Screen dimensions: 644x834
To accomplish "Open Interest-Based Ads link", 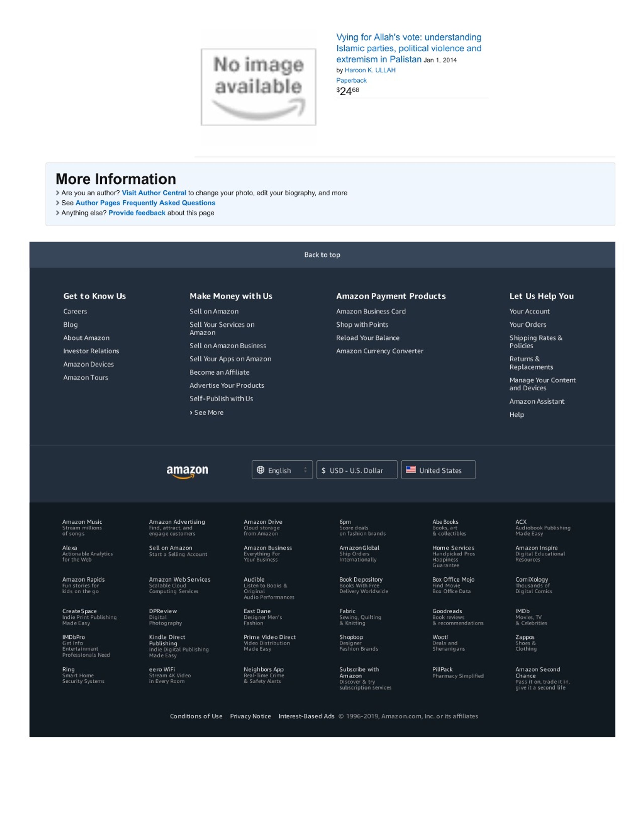I will [306, 716].
